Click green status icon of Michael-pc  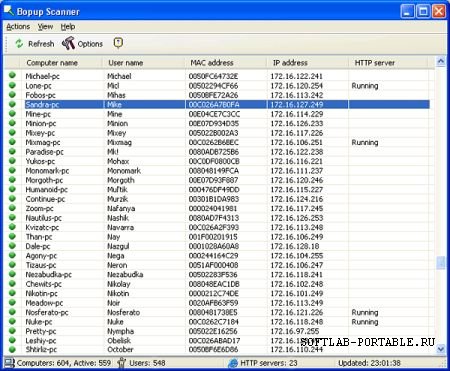(12, 75)
